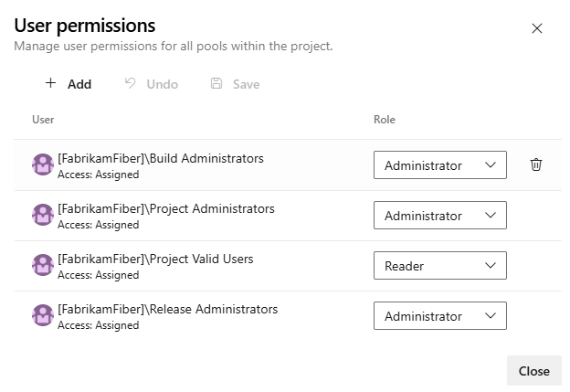
Task: Click Release Administrators group avatar icon
Action: (x=42, y=315)
